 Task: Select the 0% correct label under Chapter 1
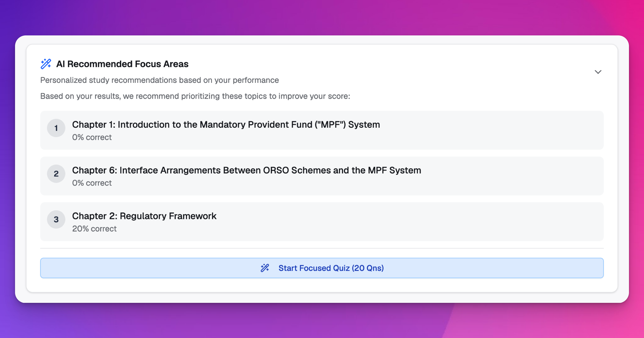coord(92,137)
